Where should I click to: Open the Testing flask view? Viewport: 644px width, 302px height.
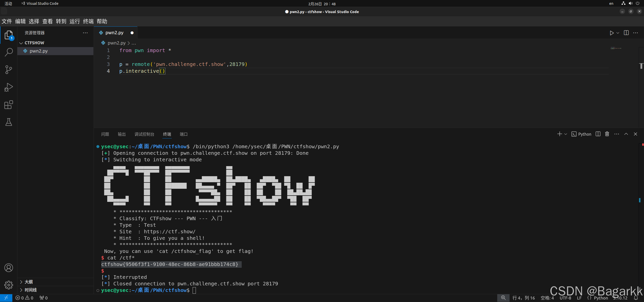(9, 122)
